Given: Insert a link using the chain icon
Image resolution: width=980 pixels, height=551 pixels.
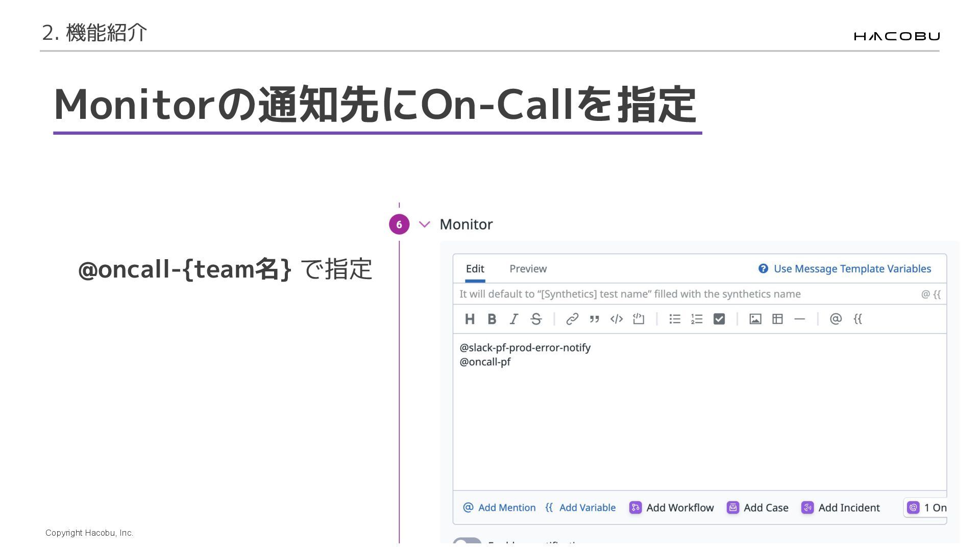Looking at the screenshot, I should click(572, 319).
